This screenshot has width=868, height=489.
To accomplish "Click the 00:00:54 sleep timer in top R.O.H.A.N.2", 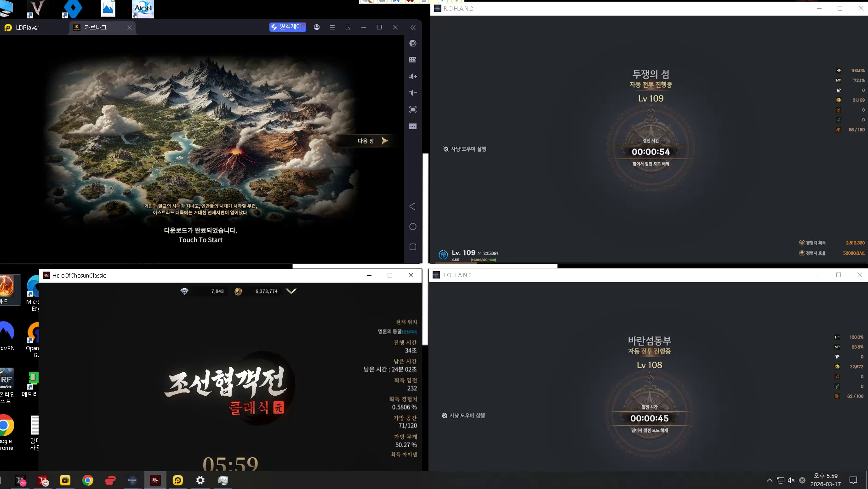I will coord(651,152).
